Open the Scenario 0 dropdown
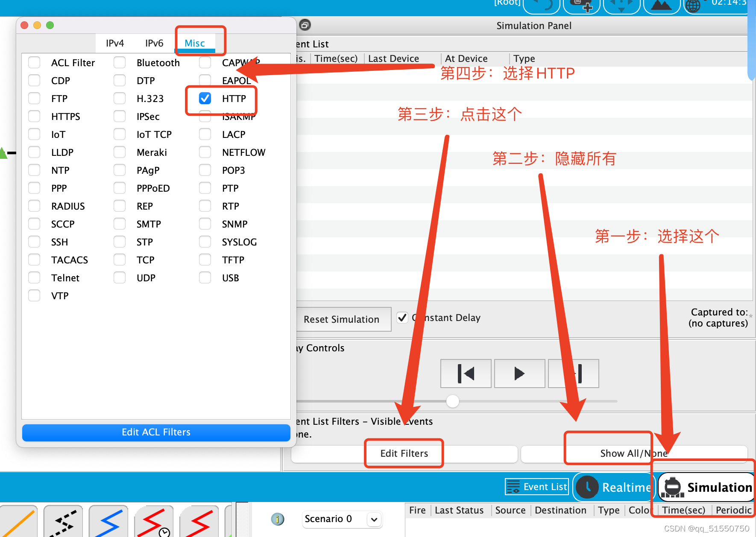 point(342,519)
